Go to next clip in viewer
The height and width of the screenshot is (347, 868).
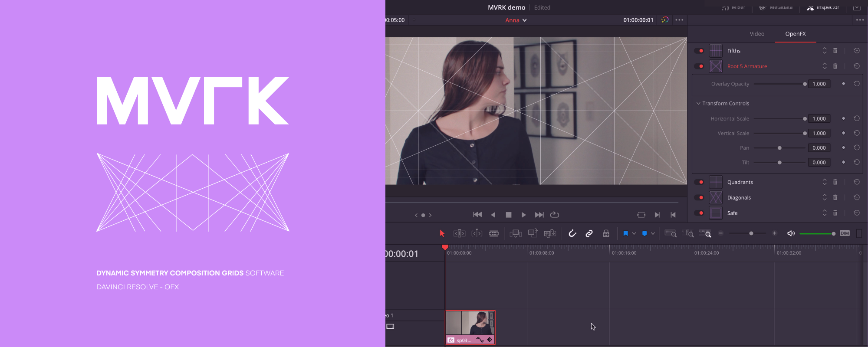point(657,215)
